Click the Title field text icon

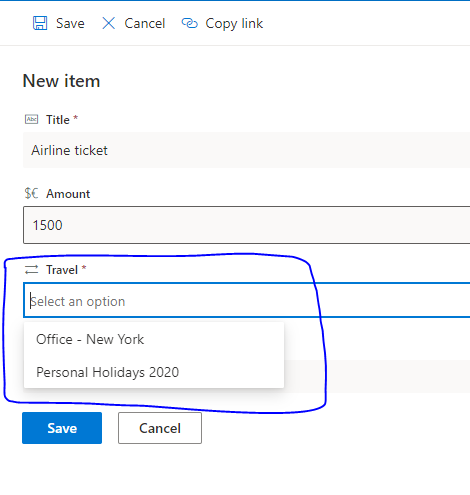click(x=32, y=119)
